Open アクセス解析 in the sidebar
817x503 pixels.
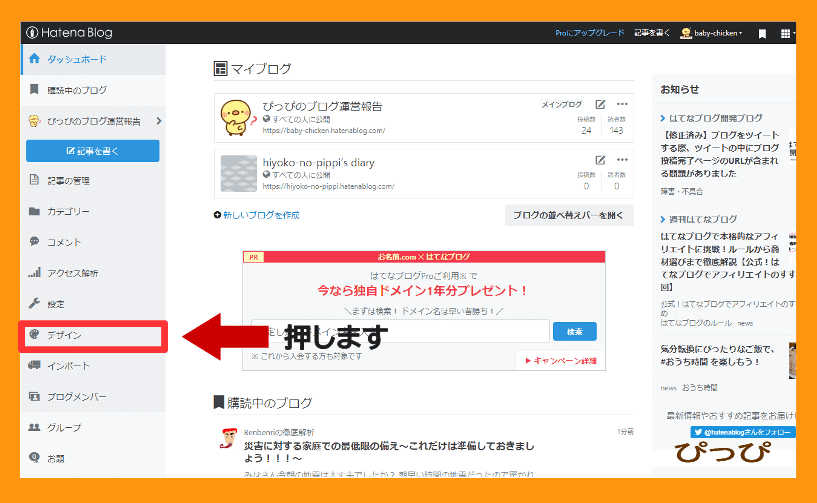point(94,273)
